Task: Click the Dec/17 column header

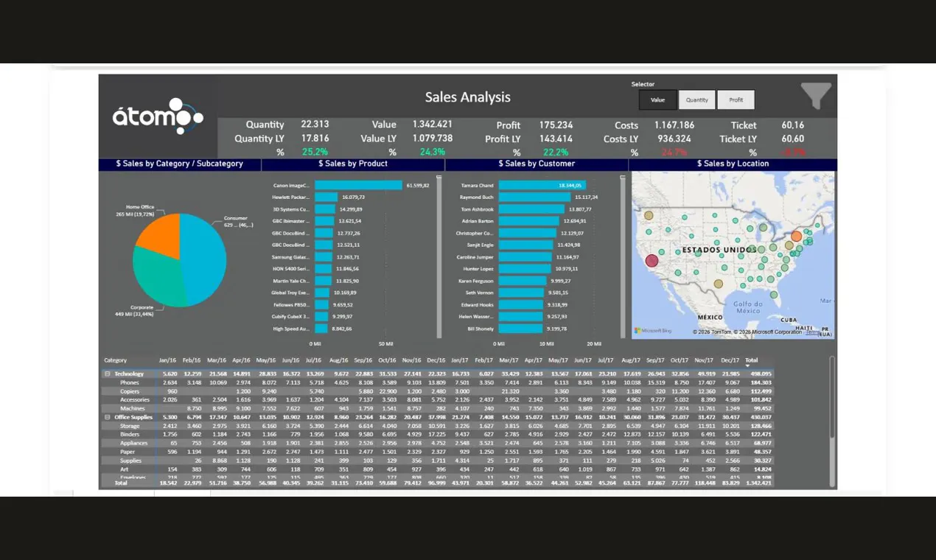Action: pos(730,360)
